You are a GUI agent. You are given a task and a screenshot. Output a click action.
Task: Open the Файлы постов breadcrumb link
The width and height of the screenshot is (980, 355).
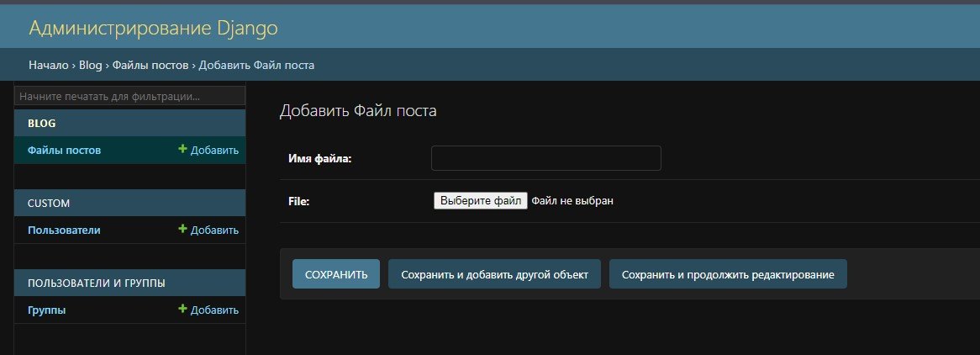pyautogui.click(x=150, y=65)
